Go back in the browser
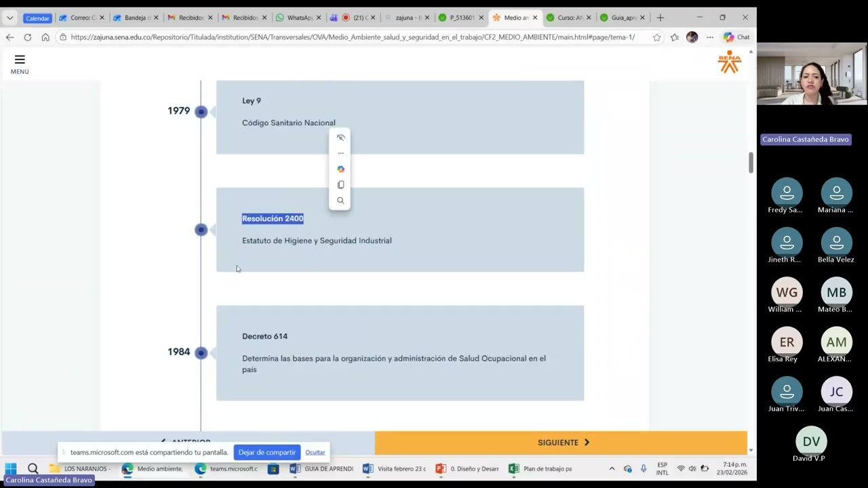The height and width of the screenshot is (488, 868). [x=9, y=37]
